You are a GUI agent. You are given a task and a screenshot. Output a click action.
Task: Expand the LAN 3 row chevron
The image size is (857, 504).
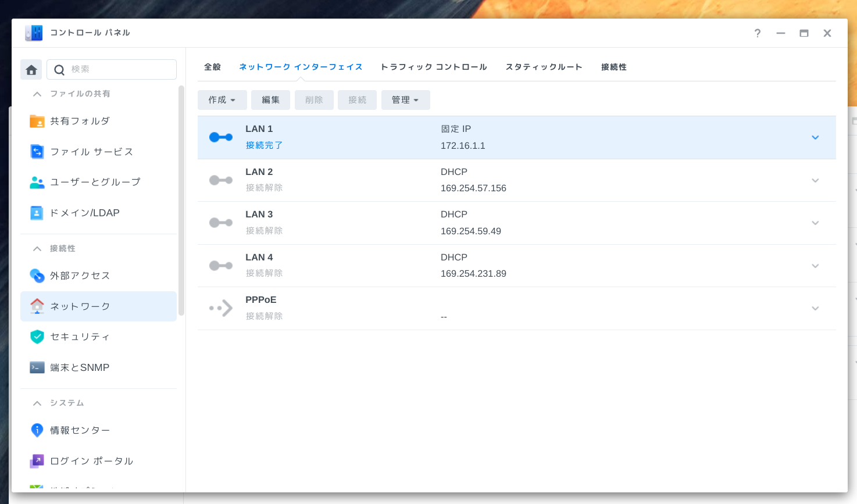(x=815, y=223)
